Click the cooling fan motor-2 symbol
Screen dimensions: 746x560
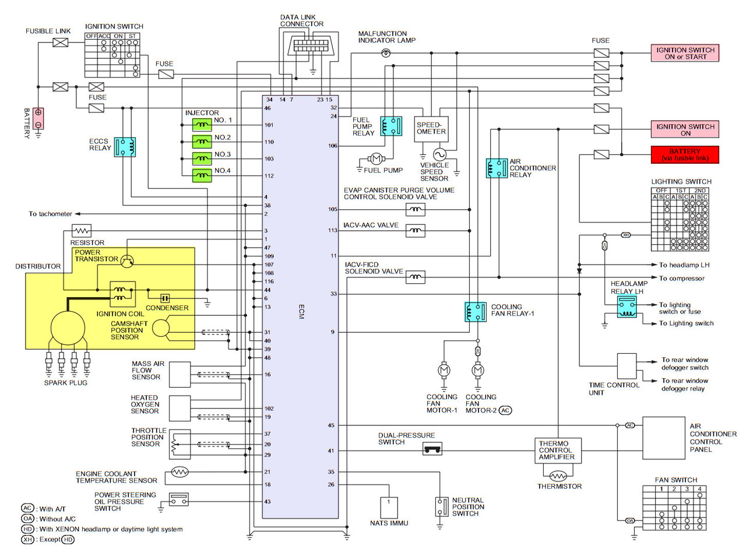pyautogui.click(x=478, y=370)
